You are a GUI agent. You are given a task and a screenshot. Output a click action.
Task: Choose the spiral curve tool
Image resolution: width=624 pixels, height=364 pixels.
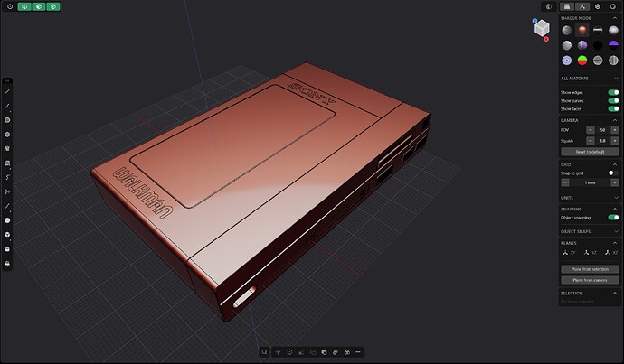[x=7, y=177]
